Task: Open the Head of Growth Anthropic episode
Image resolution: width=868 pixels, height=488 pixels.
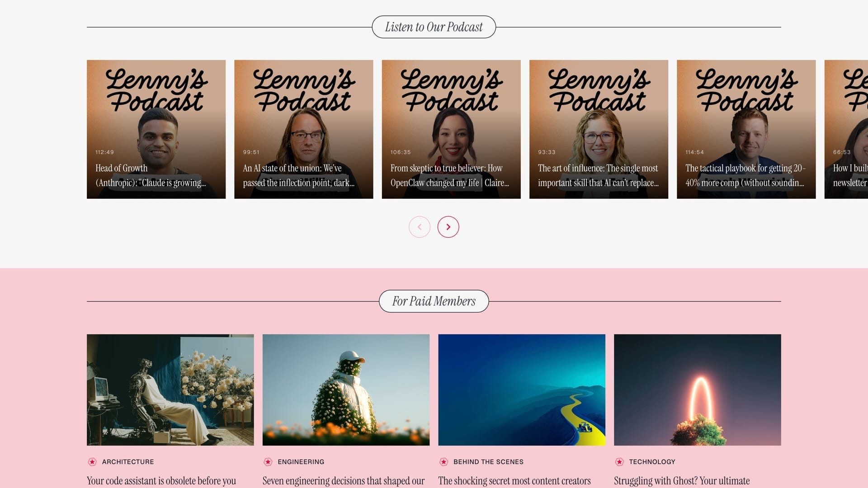Action: [x=156, y=129]
